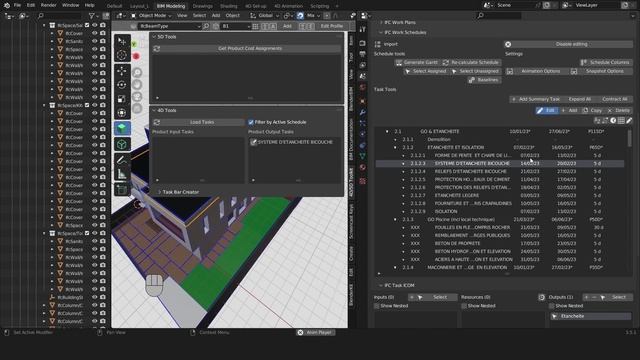The width and height of the screenshot is (640, 360).
Task: Collapse the IFC Work Schedules panel
Action: tap(381, 32)
